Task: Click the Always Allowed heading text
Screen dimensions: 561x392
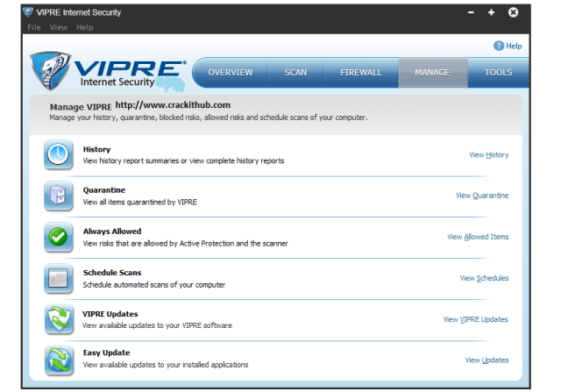Action: tap(112, 232)
